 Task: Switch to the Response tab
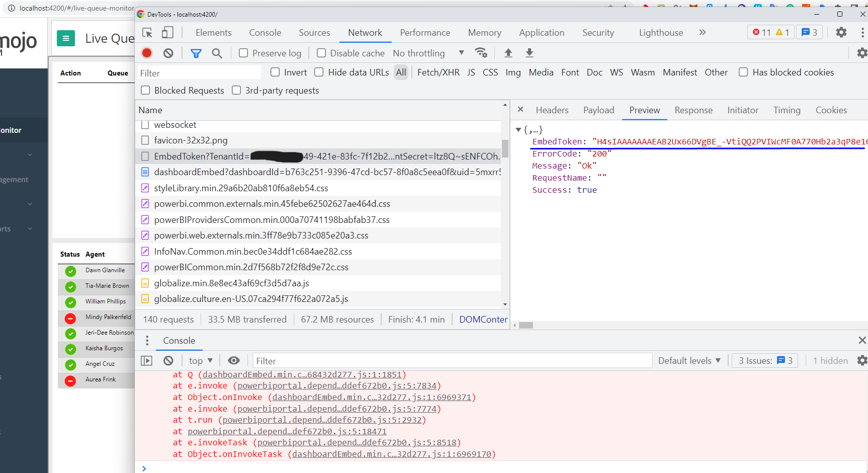click(x=693, y=110)
